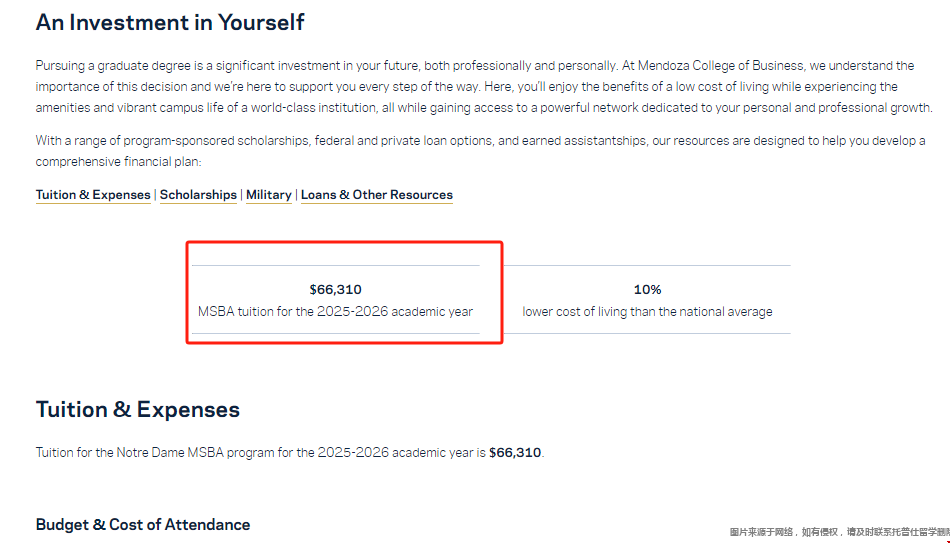
Task: Click the lower cost of living caption
Action: (647, 312)
